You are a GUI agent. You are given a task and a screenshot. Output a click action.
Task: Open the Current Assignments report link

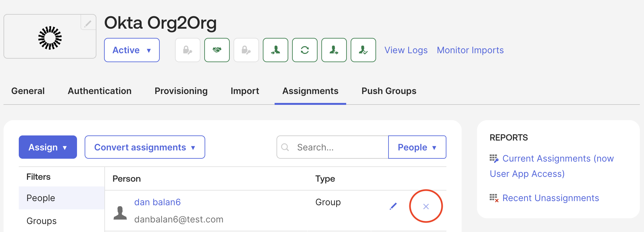(x=552, y=166)
